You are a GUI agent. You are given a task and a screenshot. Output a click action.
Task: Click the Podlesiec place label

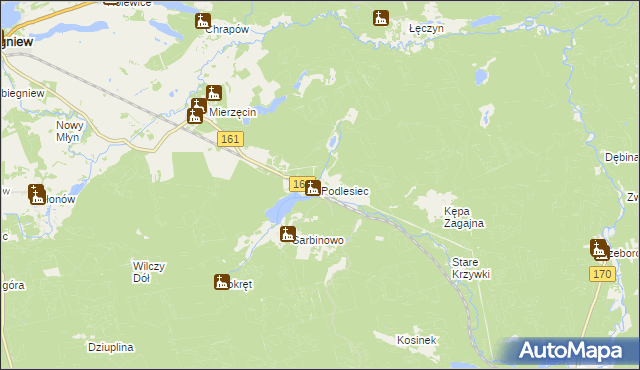click(345, 191)
